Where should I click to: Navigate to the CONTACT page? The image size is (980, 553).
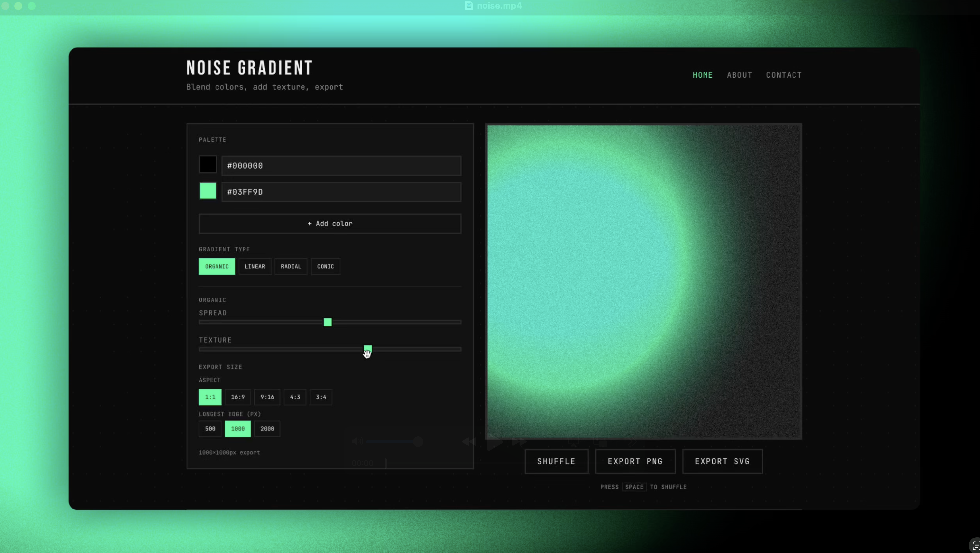coord(784,75)
